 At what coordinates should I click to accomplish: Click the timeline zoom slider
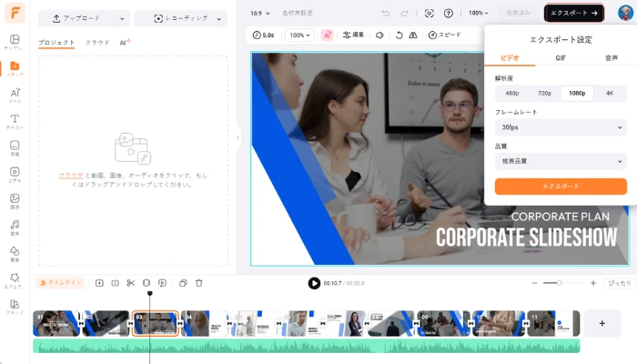563,283
